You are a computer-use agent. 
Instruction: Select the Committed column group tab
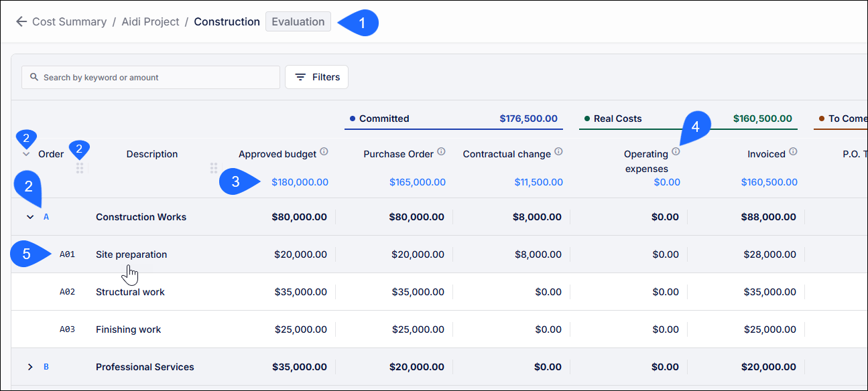coord(454,119)
